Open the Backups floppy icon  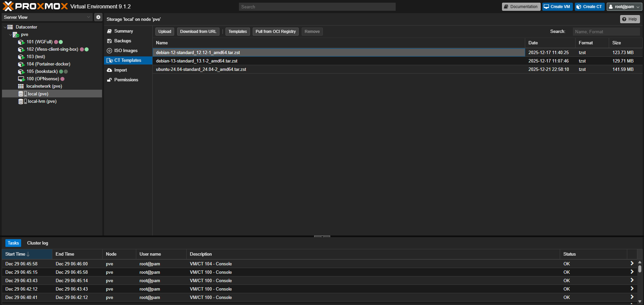point(109,41)
